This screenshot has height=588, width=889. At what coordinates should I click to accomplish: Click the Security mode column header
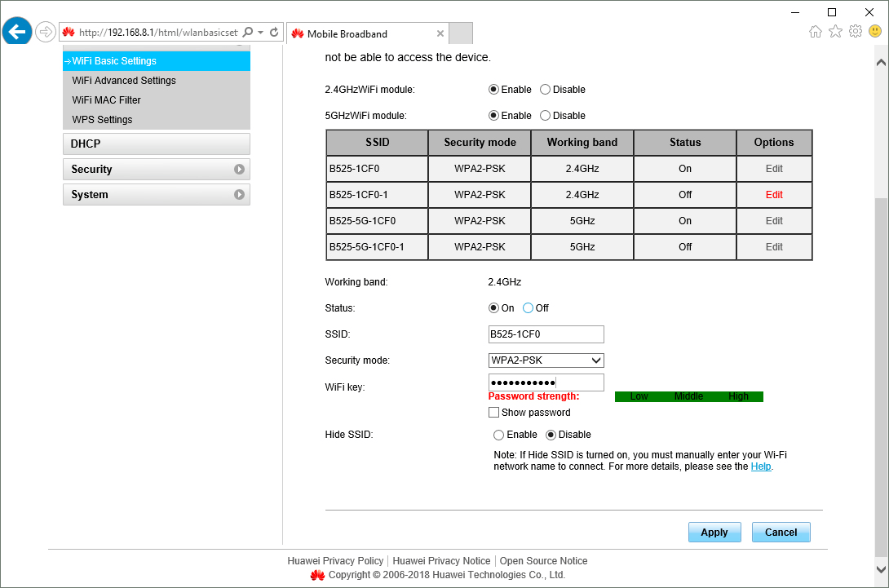[x=480, y=143]
